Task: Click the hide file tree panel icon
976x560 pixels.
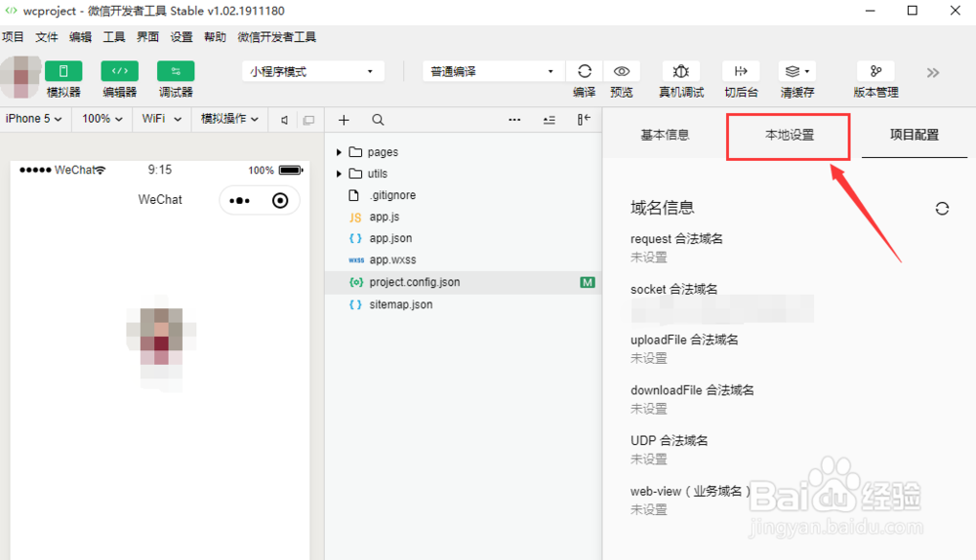Action: pyautogui.click(x=584, y=119)
